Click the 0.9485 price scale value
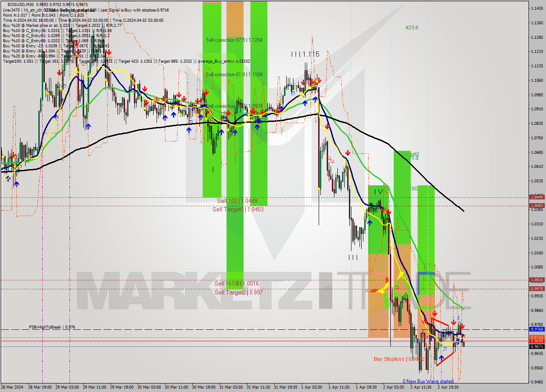 pyautogui.click(x=537, y=382)
